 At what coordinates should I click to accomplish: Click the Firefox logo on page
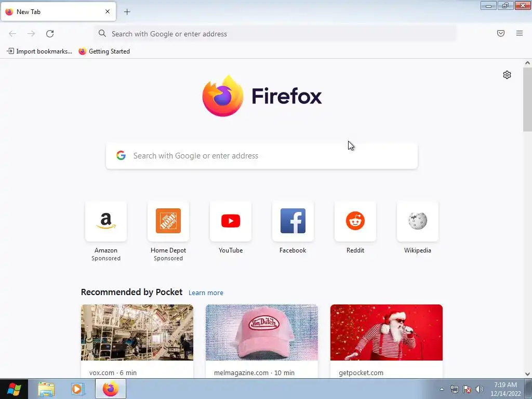click(x=223, y=96)
